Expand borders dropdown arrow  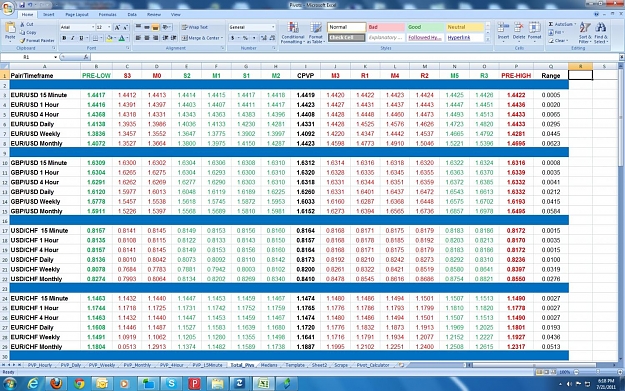pos(100,38)
